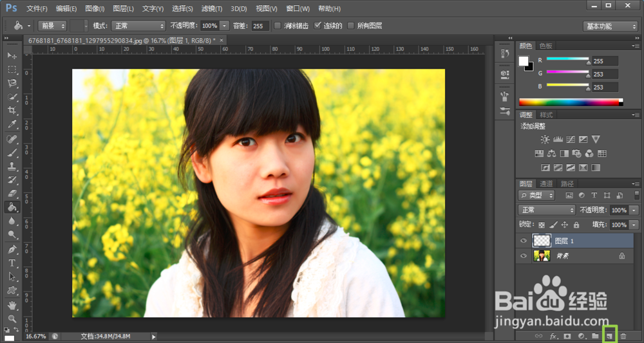The height and width of the screenshot is (343, 644).
Task: Hide the 背景 layer eye
Action: pyautogui.click(x=523, y=255)
